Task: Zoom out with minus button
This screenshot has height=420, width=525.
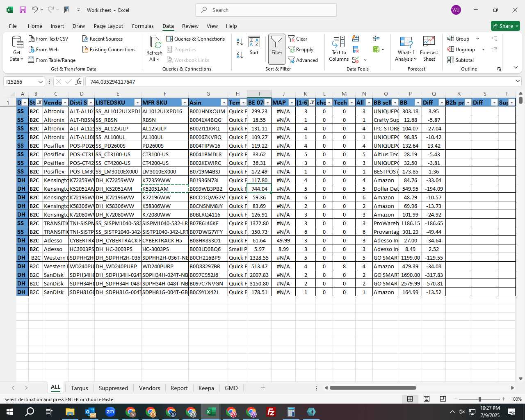Action: click(x=455, y=399)
